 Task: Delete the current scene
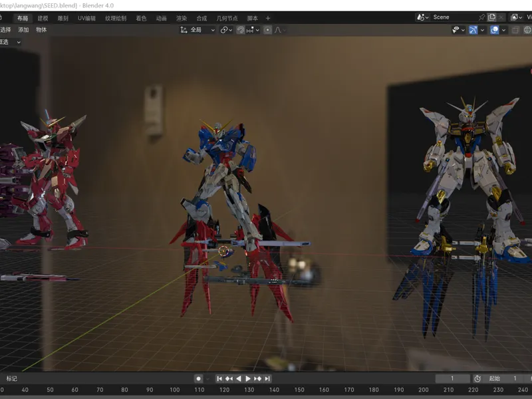pyautogui.click(x=501, y=17)
